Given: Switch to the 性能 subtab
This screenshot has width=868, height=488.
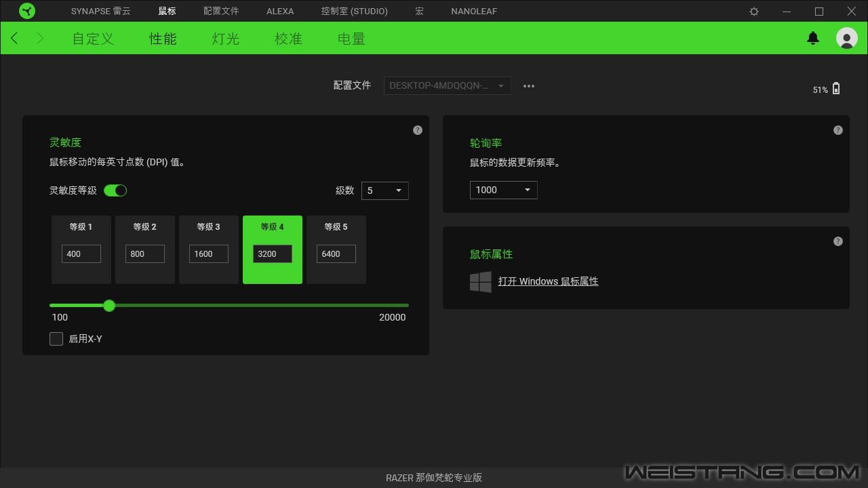Looking at the screenshot, I should click(x=163, y=39).
